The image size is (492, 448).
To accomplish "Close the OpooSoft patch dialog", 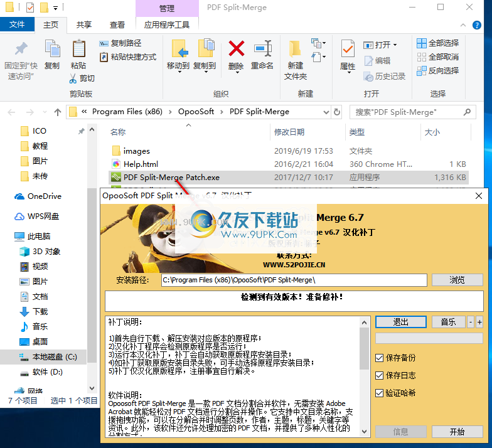I will click(x=479, y=196).
